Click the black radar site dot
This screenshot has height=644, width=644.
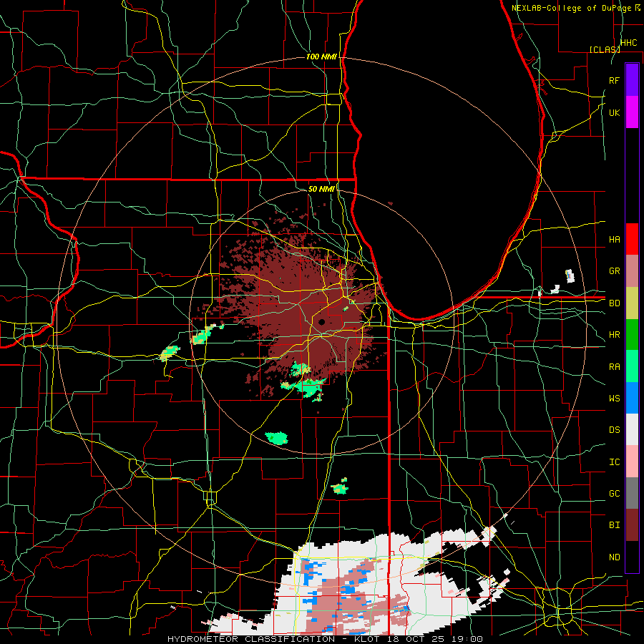coord(321,321)
